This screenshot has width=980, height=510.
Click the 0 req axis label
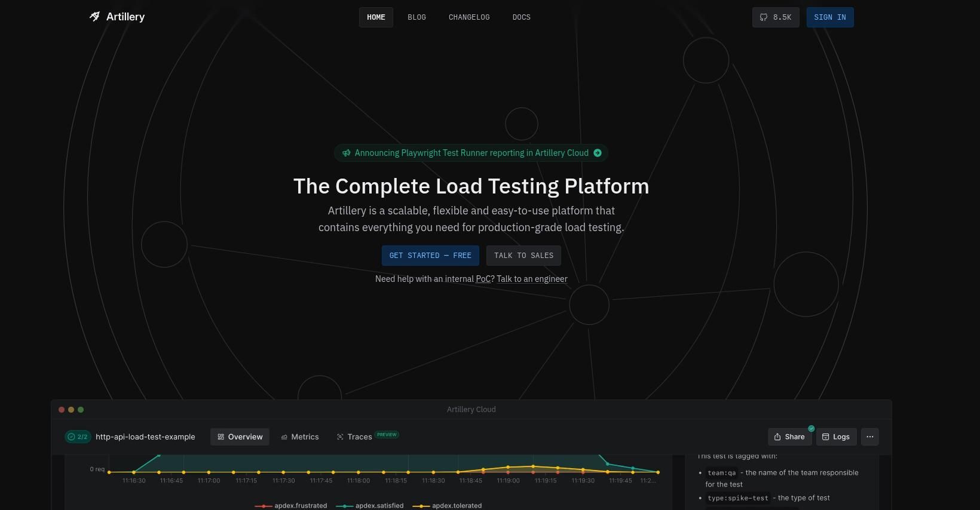pyautogui.click(x=97, y=469)
